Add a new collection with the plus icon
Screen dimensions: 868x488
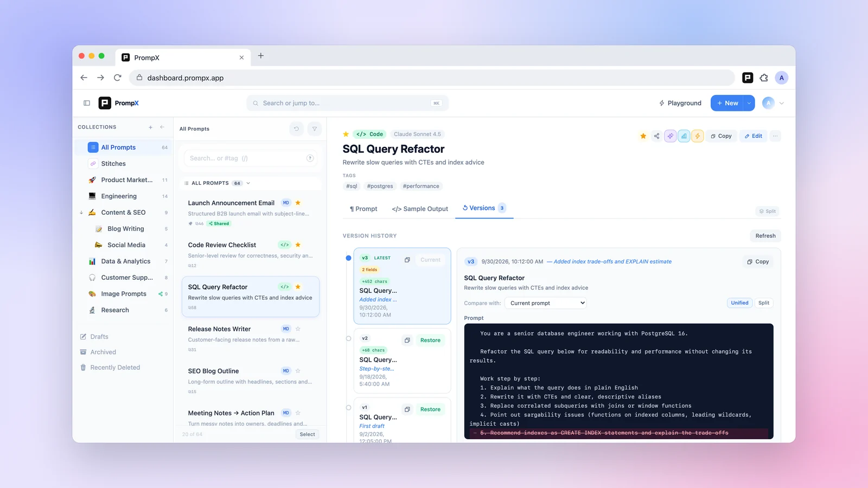tap(150, 127)
